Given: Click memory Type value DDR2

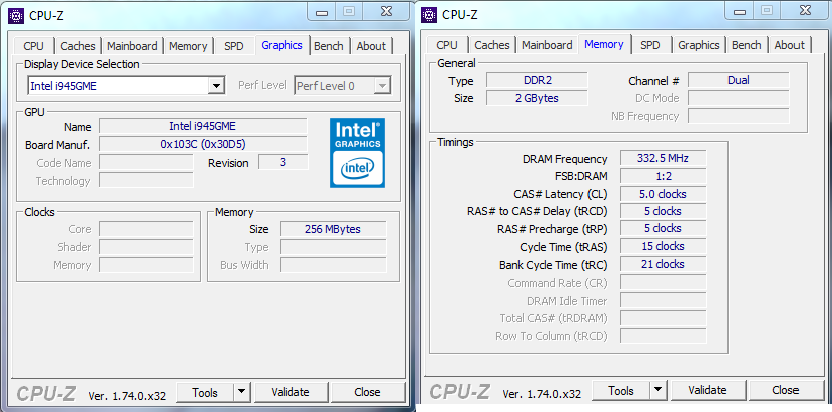Looking at the screenshot, I should click(x=536, y=80).
